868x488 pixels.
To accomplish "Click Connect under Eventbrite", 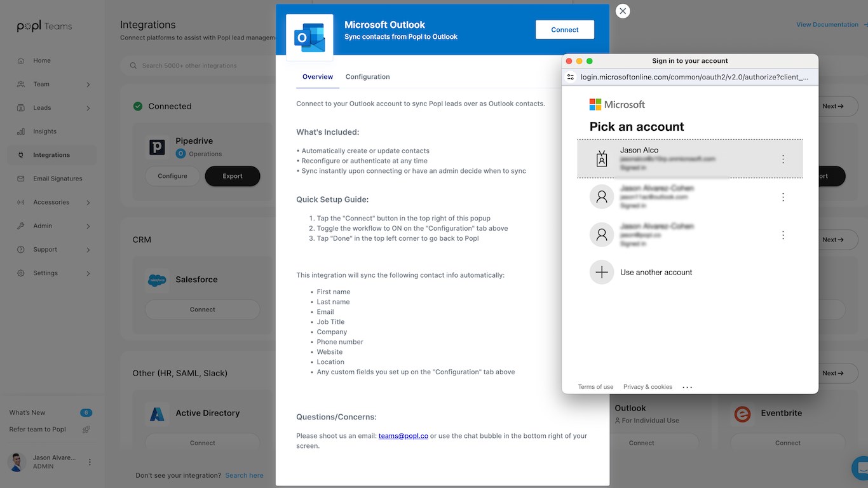I will 788,443.
